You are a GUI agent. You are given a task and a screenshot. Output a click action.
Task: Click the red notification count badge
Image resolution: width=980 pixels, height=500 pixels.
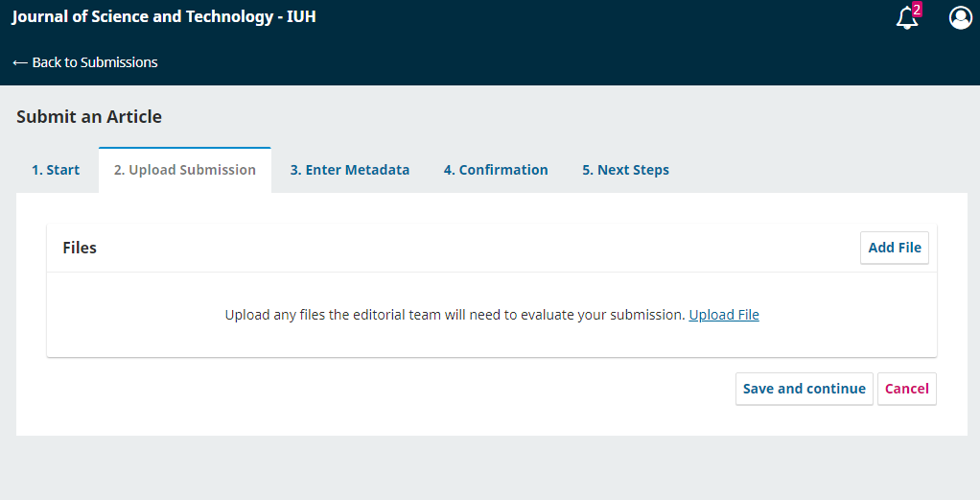(x=917, y=10)
